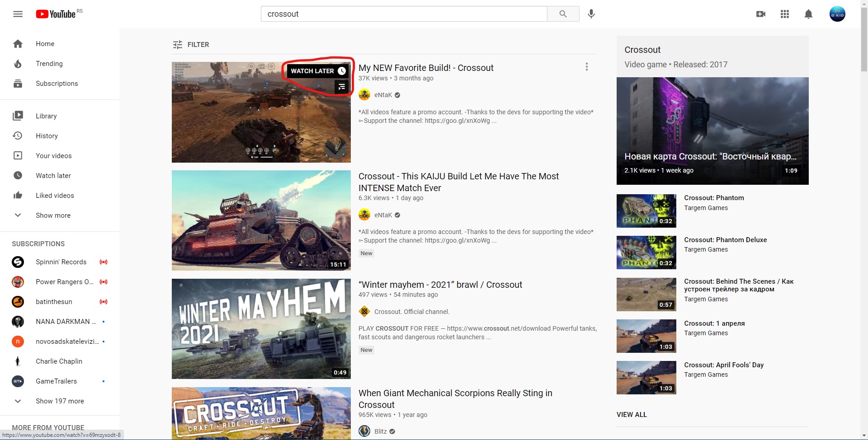This screenshot has width=868, height=440.
Task: Open GameTrailers subscription channel
Action: point(60,381)
